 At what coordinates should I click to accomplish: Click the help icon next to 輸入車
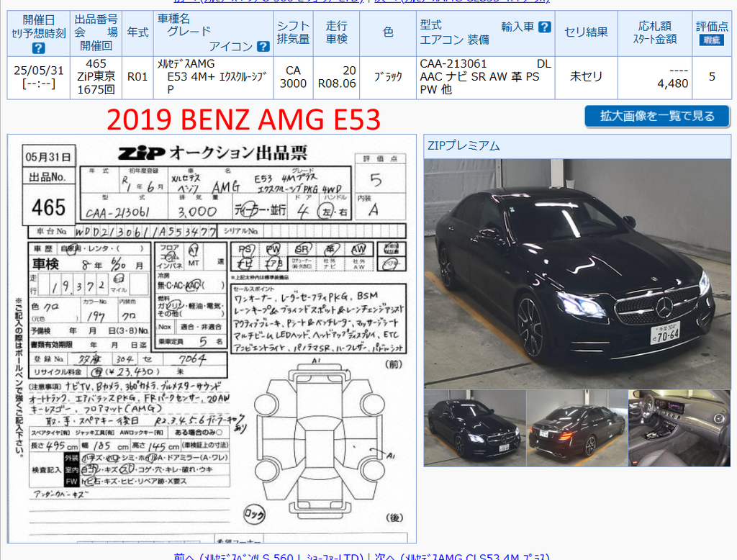[544, 27]
